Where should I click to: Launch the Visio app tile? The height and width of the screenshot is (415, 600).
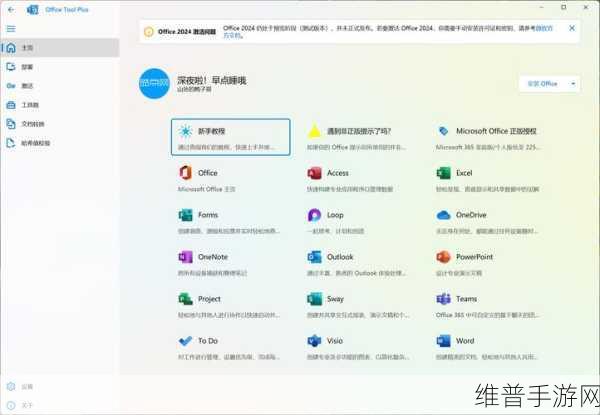[x=359, y=347]
